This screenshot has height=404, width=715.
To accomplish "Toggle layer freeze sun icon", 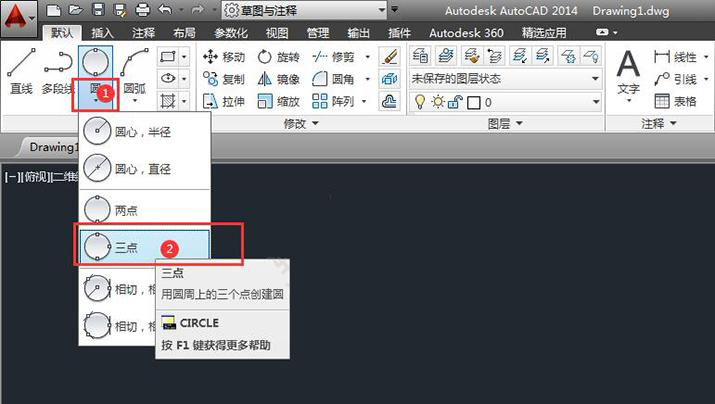I will (438, 102).
